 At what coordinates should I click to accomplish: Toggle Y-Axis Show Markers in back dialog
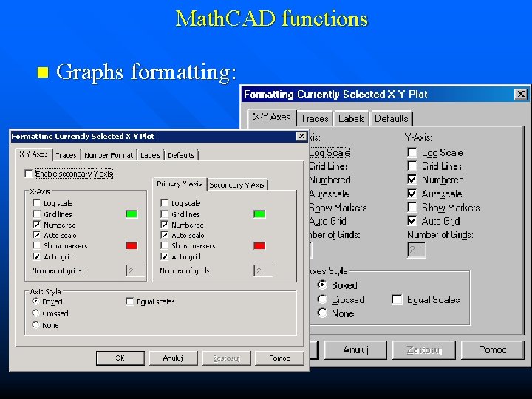pos(412,208)
